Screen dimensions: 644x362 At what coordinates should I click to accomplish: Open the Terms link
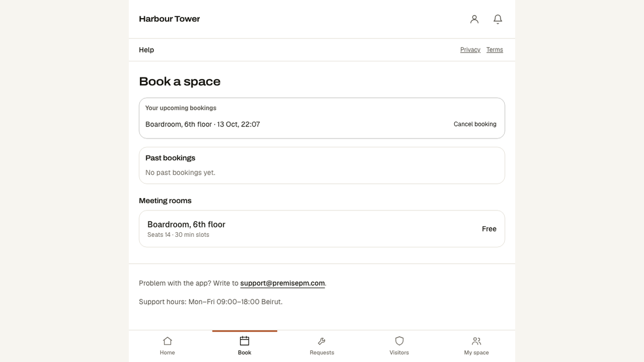[x=495, y=50]
